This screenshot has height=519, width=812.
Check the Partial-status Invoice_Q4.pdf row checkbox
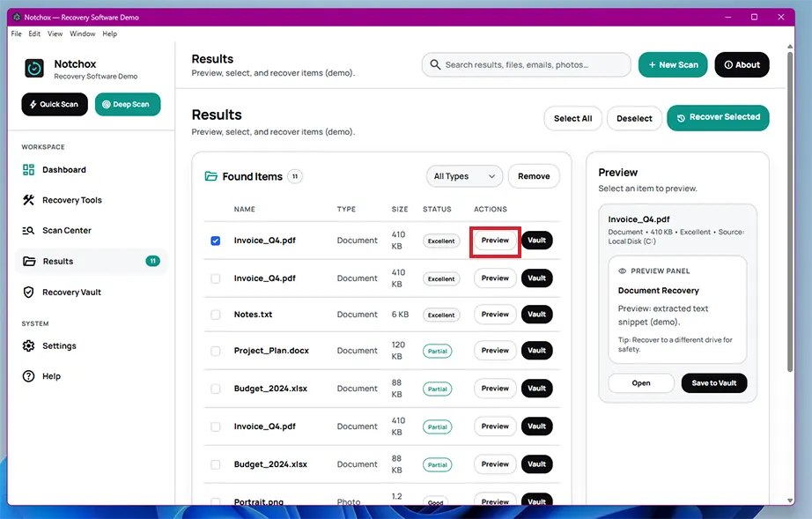pos(216,426)
